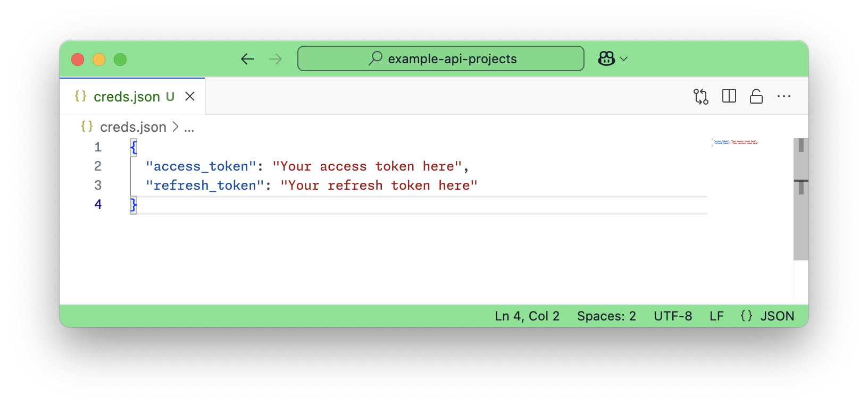Click the forward navigation arrow
This screenshot has height=406, width=868.
275,59
